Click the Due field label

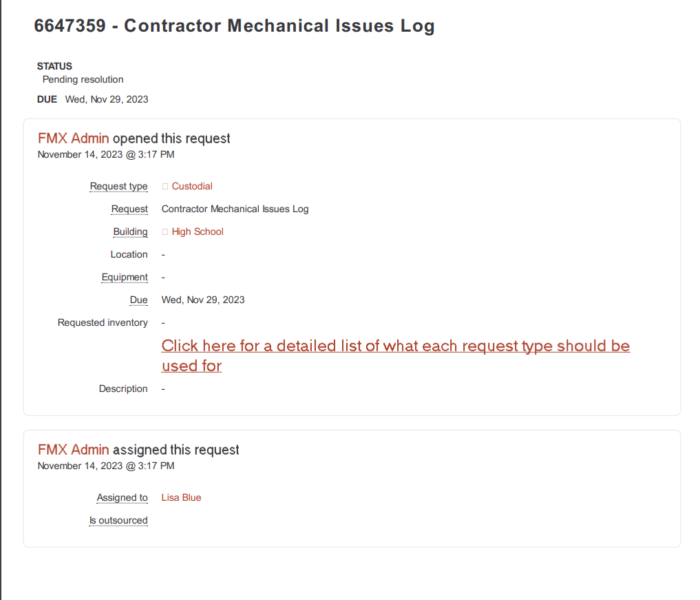[x=139, y=300]
